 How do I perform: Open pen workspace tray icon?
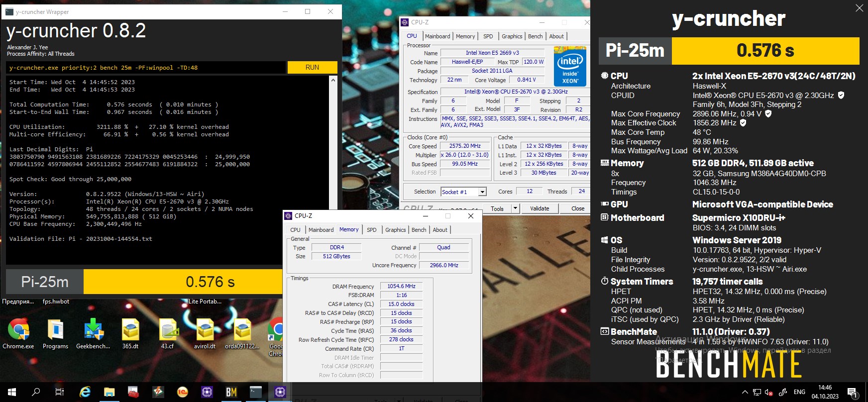point(782,392)
